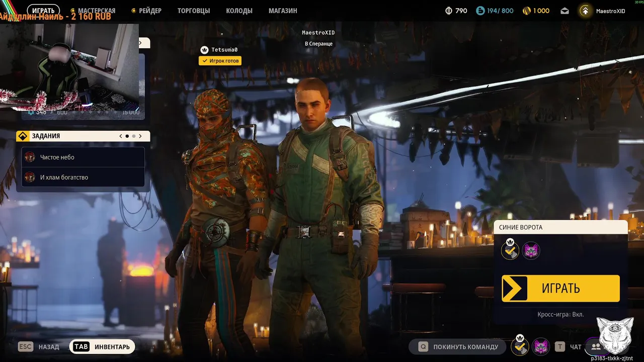Image resolution: width=644 pixels, height=362 pixels.
Task: Click the ESC key icon
Action: [x=26, y=346]
